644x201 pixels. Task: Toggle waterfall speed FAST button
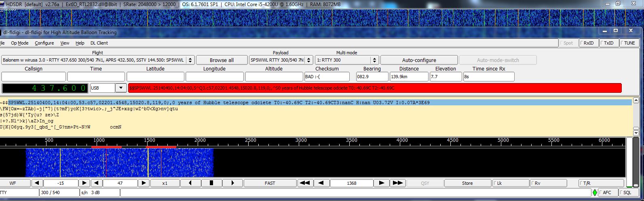click(270, 183)
